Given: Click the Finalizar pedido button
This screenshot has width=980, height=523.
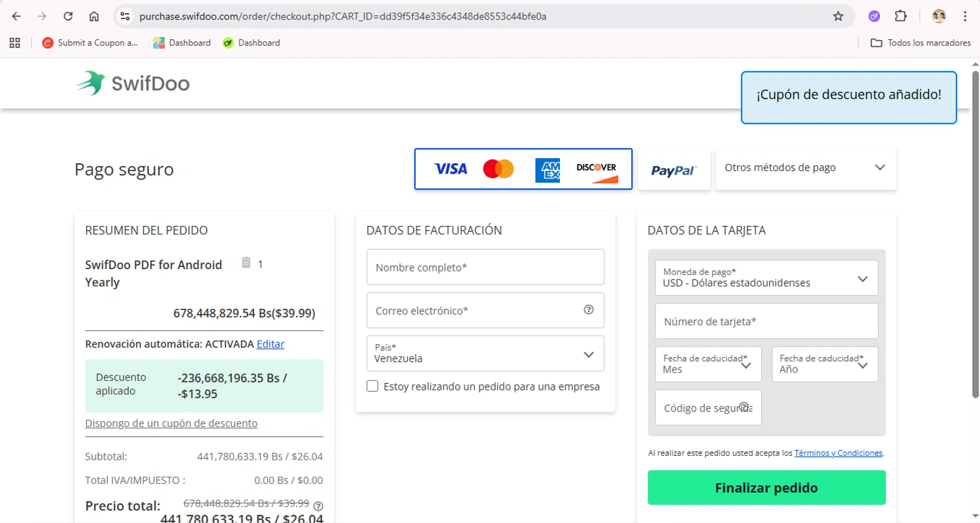Looking at the screenshot, I should coord(766,488).
